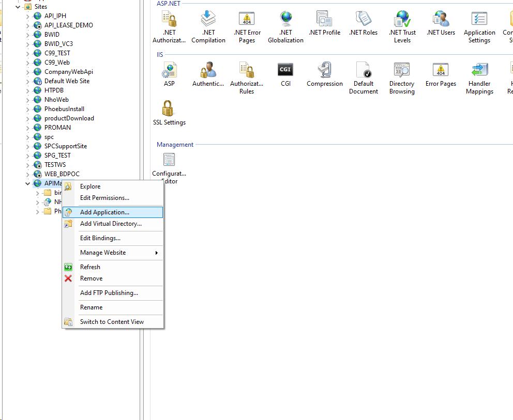Select the SPCSupportSite site
This screenshot has width=513, height=420.
point(66,146)
